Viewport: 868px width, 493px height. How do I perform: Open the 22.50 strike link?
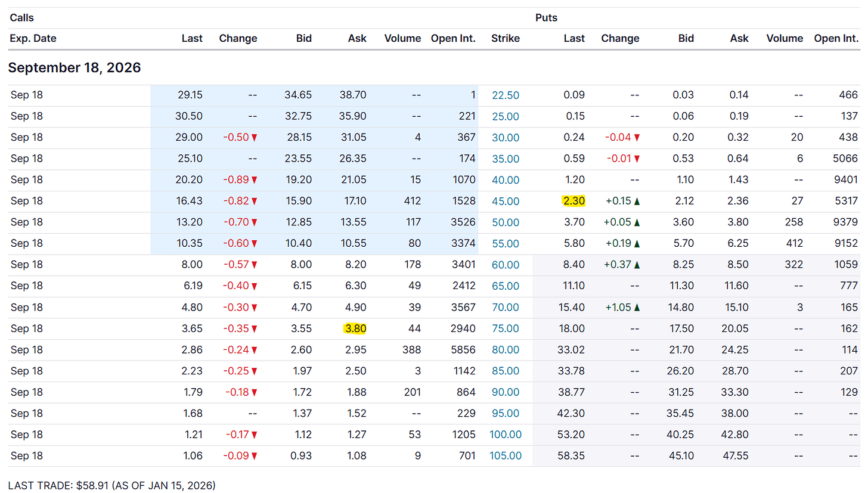point(505,95)
